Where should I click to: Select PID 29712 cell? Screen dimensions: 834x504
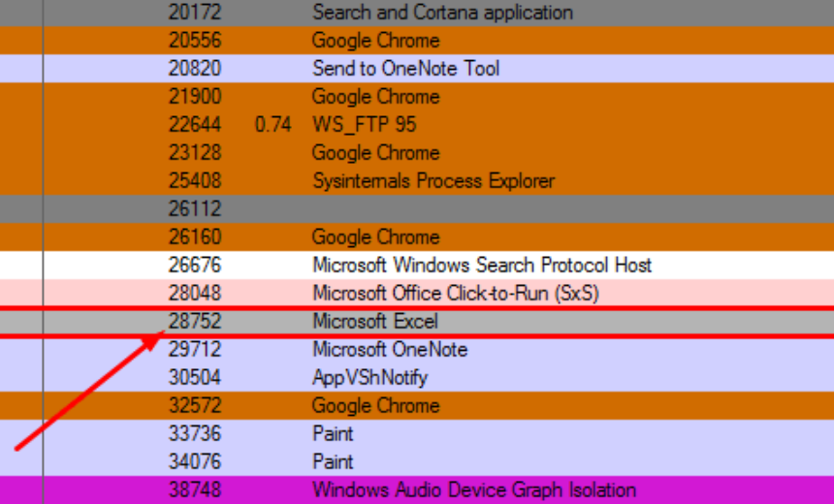point(195,350)
